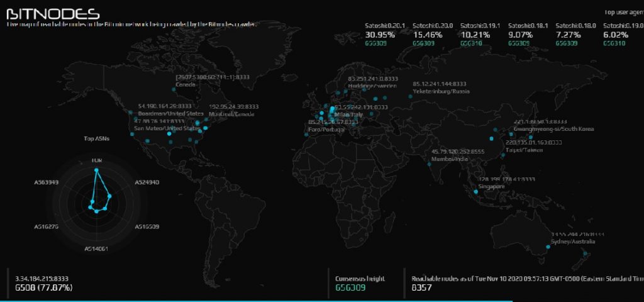Image resolution: width=644 pixels, height=302 pixels.
Task: Select the Satoshi:0.20.0 user agent stat
Action: click(x=433, y=34)
